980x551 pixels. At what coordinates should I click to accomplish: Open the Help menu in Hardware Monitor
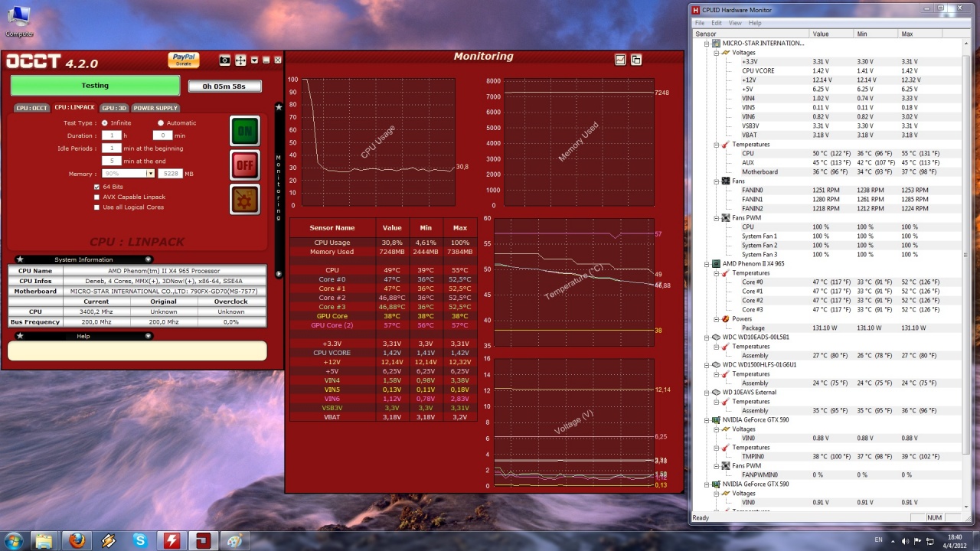click(755, 23)
